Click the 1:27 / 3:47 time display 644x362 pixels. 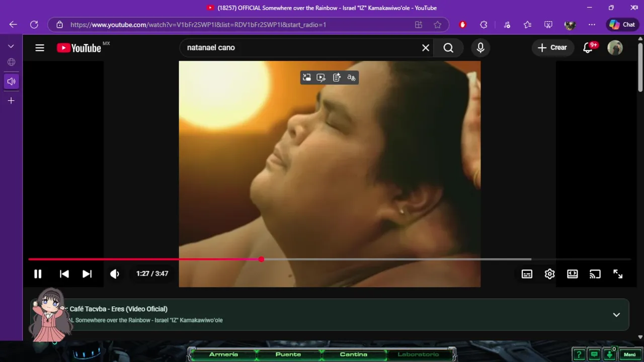[x=152, y=274]
